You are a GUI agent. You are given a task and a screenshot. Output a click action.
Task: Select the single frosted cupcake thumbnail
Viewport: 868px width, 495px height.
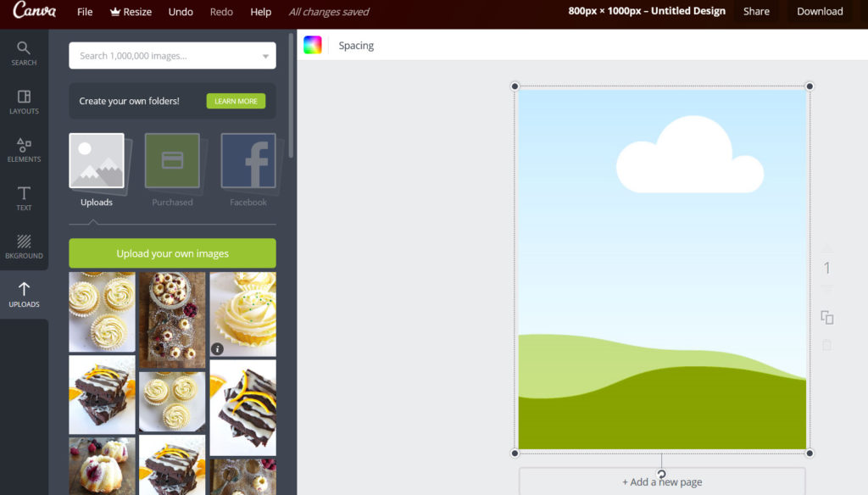click(243, 314)
